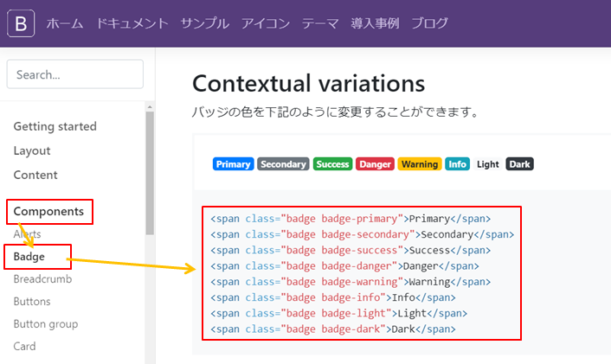Click the yellow Warning badge

coord(420,164)
